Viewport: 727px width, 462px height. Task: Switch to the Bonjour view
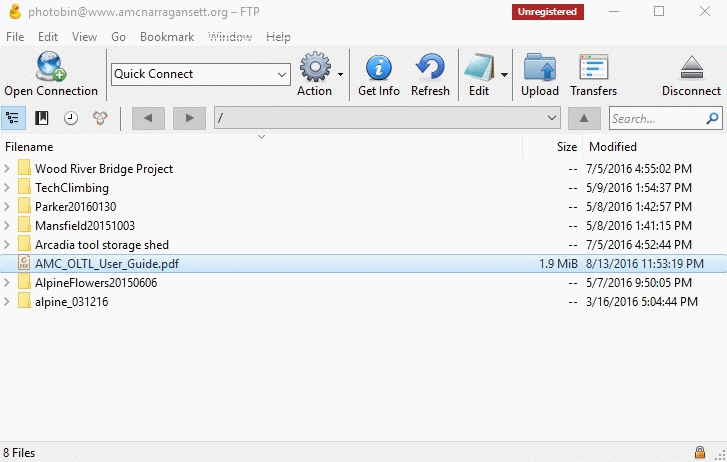point(100,118)
